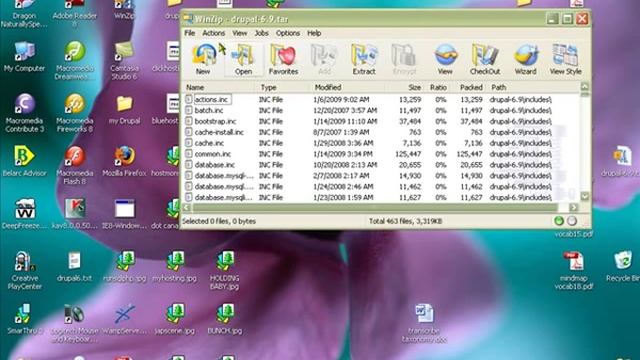
Task: Select Logitech Mouse and Keyboard shortcut
Action: (75, 323)
